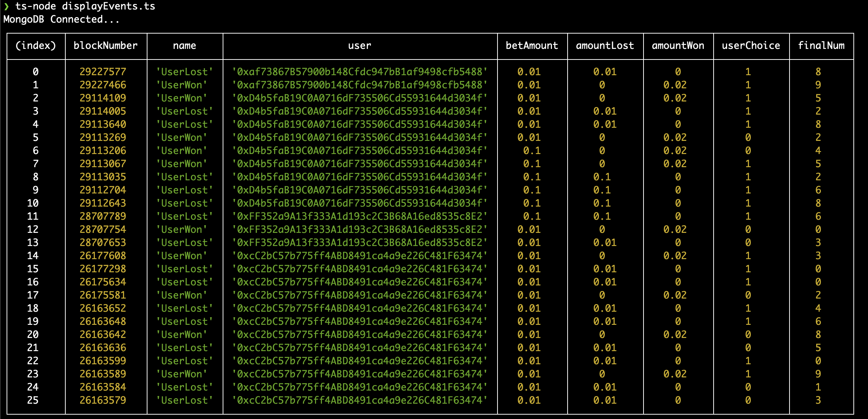Select block number 26163579

pos(103,400)
